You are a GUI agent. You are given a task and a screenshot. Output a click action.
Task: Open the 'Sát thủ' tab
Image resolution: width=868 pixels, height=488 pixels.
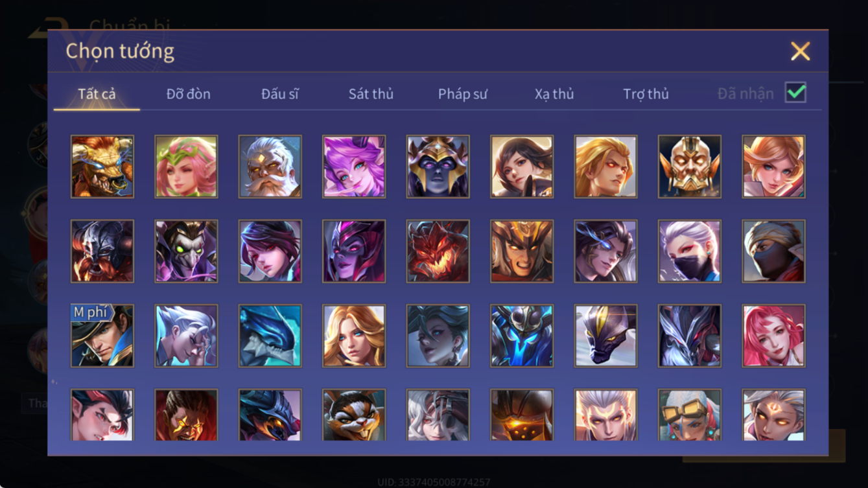coord(371,94)
